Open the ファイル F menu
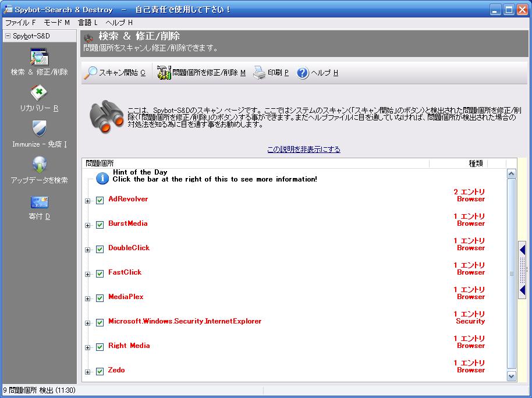The height and width of the screenshot is (398, 532). coord(20,23)
